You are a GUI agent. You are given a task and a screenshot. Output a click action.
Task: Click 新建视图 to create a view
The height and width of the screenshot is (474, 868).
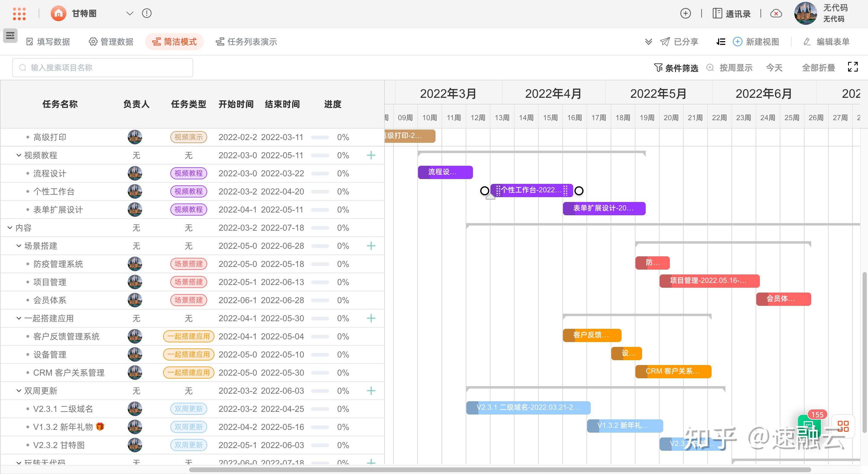pyautogui.click(x=756, y=42)
